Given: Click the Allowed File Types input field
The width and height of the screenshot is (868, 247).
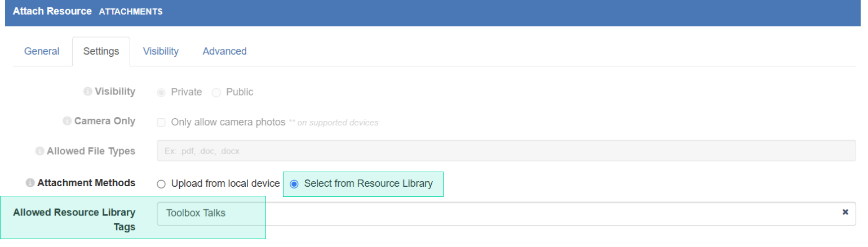Looking at the screenshot, I should [x=506, y=151].
